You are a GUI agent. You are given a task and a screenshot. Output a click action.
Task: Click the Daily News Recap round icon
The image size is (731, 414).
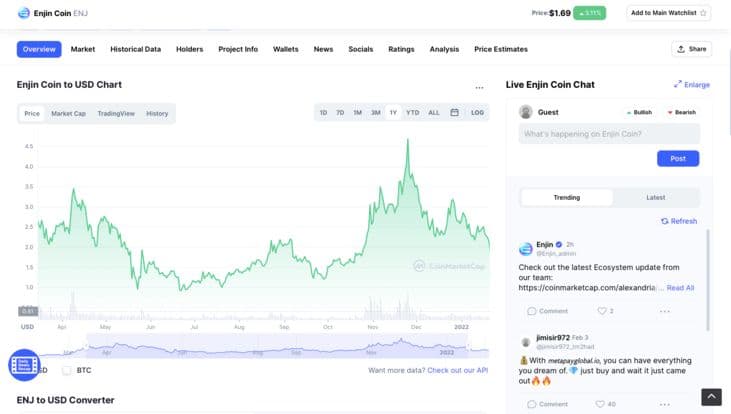tap(23, 366)
